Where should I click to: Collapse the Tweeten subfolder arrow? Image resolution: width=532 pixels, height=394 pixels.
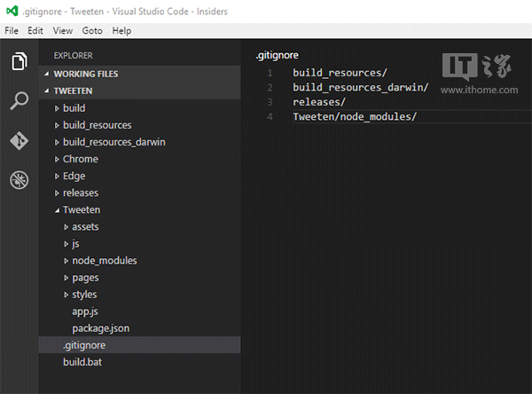tap(57, 210)
